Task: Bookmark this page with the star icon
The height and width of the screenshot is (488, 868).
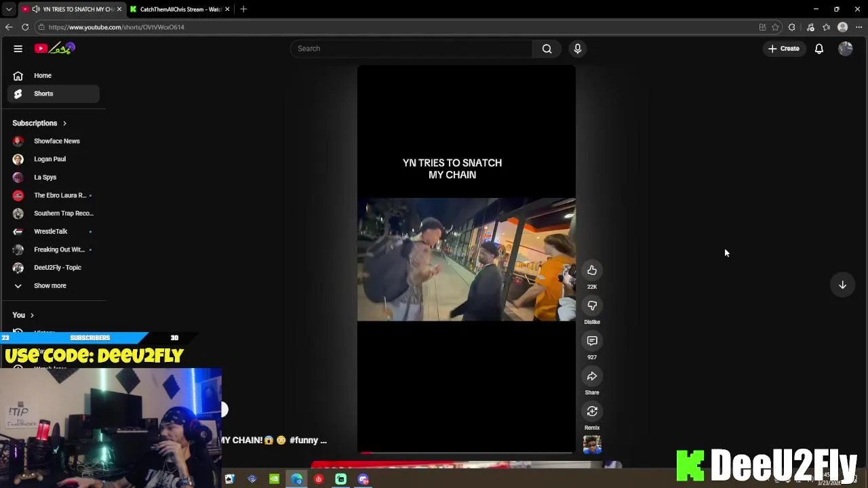Action: (x=775, y=27)
